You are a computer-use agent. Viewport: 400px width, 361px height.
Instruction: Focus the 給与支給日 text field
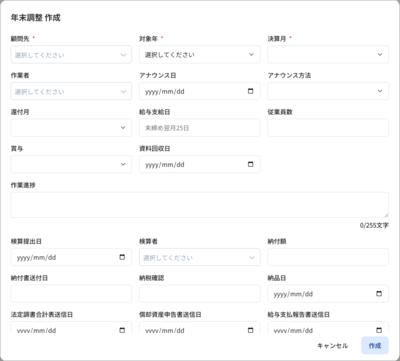pyautogui.click(x=200, y=128)
